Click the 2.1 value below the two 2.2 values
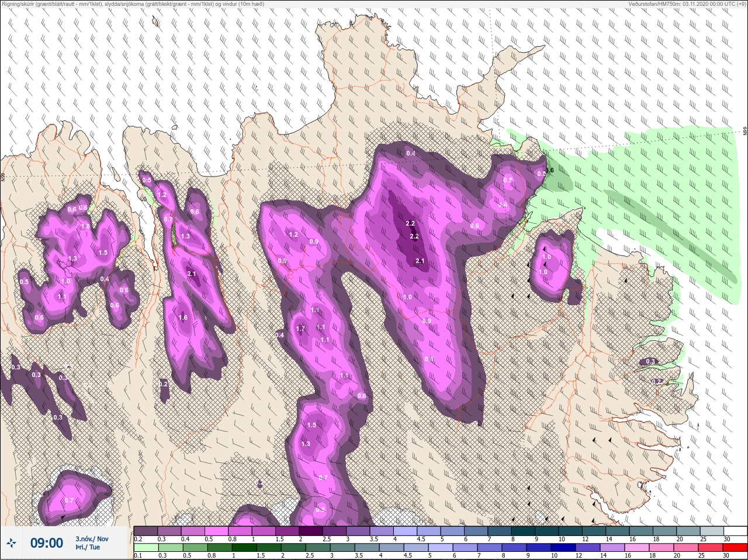This screenshot has width=748, height=560. coord(420,261)
